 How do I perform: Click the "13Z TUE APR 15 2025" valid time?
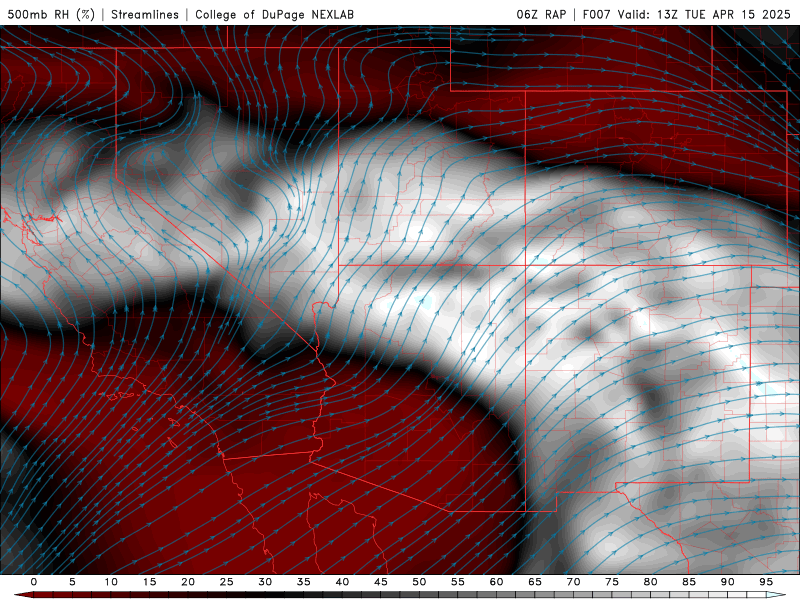coord(723,14)
